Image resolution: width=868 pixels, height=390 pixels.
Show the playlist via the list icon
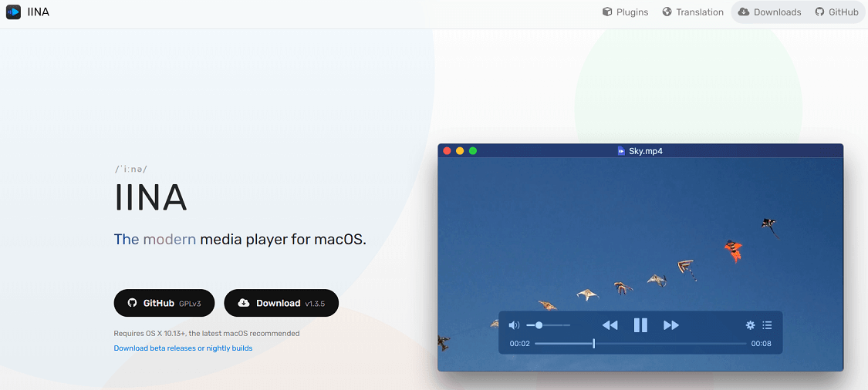tap(767, 325)
